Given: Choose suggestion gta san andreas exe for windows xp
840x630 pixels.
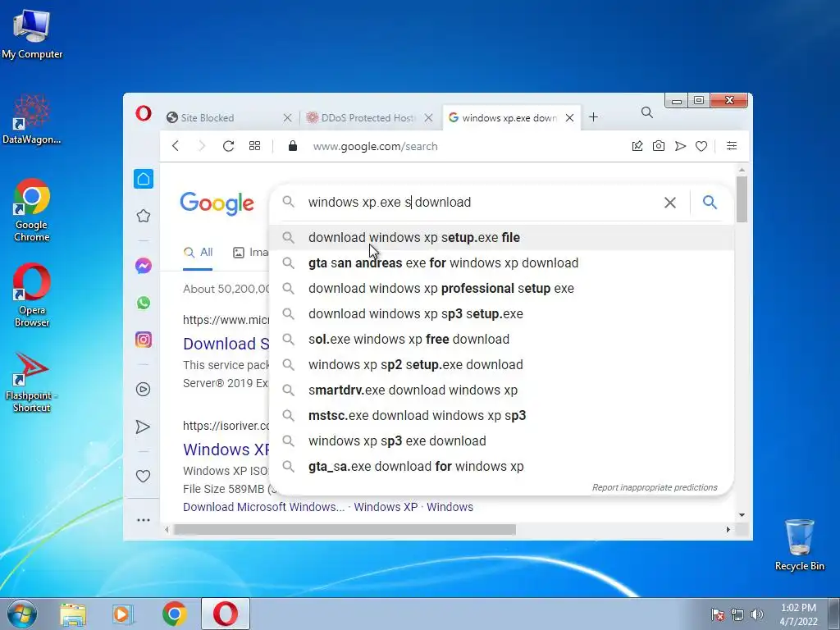Looking at the screenshot, I should coord(502,263).
